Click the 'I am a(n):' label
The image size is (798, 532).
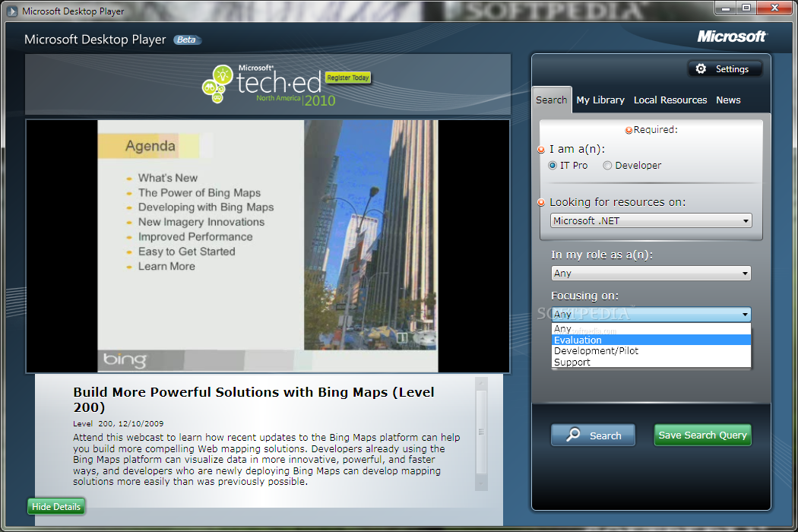(577, 149)
